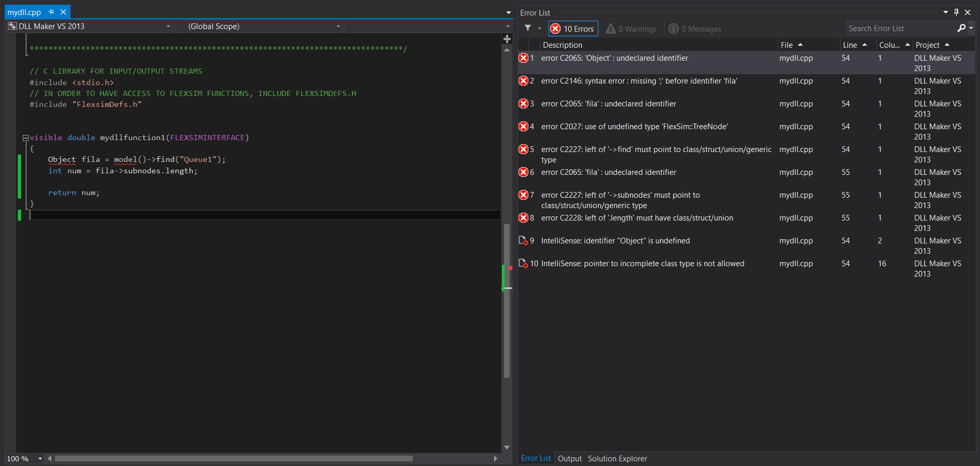
Task: Sort errors by the Description column header
Action: 562,45
